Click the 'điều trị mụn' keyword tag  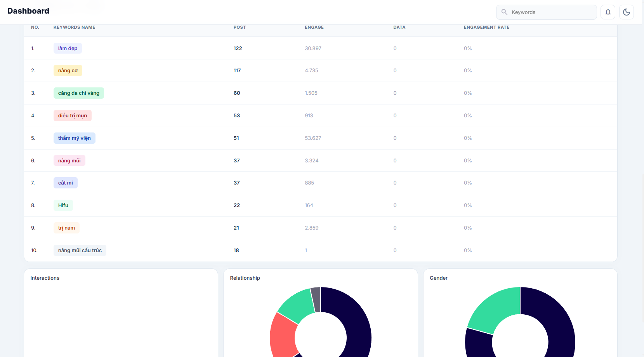73,115
